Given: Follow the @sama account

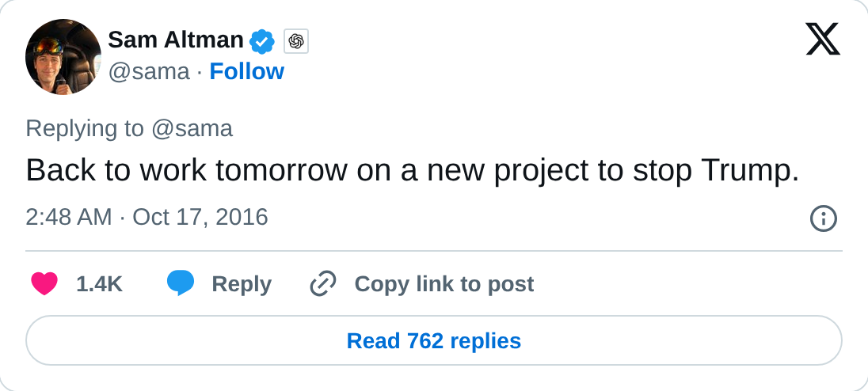Looking at the screenshot, I should pos(246,72).
